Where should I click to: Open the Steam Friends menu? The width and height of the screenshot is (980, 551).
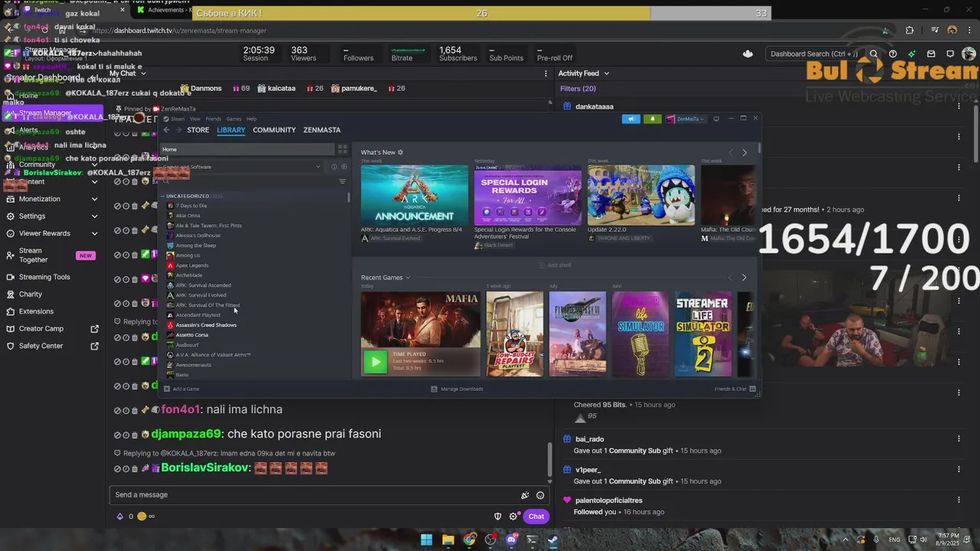(213, 119)
